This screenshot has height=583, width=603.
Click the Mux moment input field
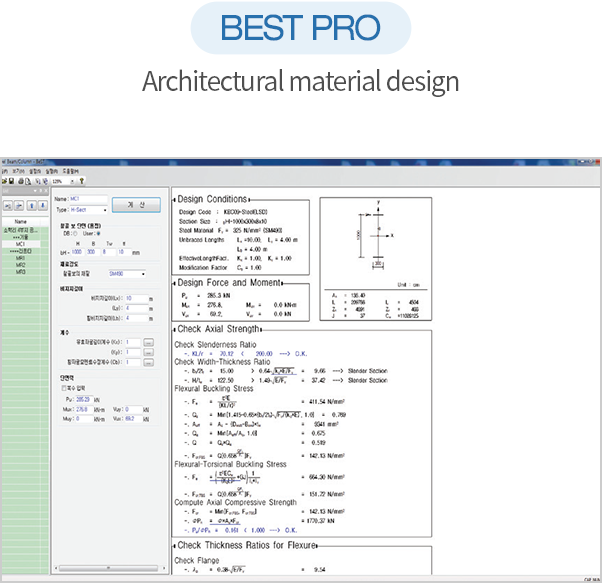click(x=84, y=410)
